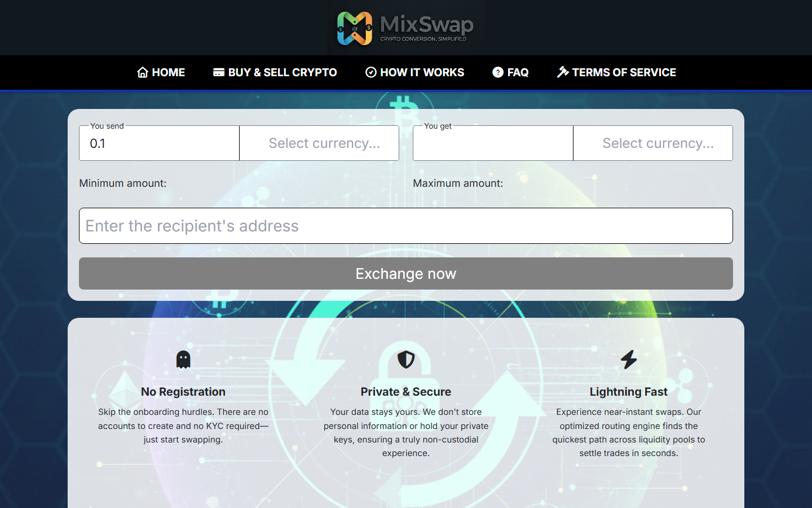Click the lightning bolt icon above Lightning Fast

tap(629, 360)
